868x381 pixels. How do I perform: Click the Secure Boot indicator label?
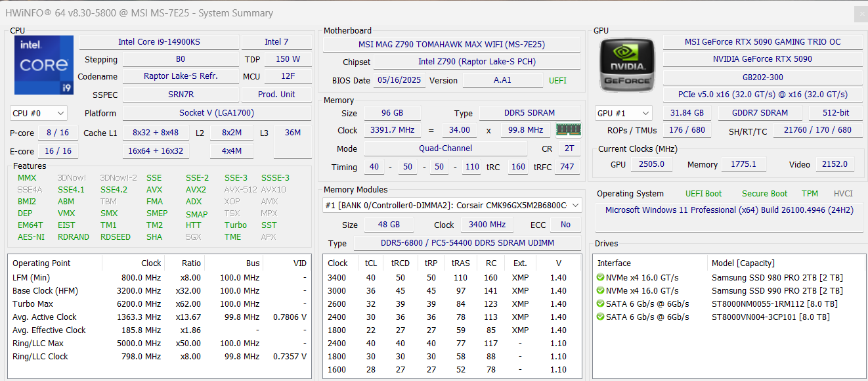(764, 194)
